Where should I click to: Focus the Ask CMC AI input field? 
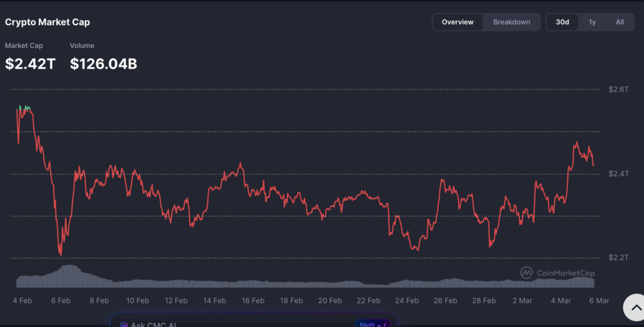tap(239, 324)
